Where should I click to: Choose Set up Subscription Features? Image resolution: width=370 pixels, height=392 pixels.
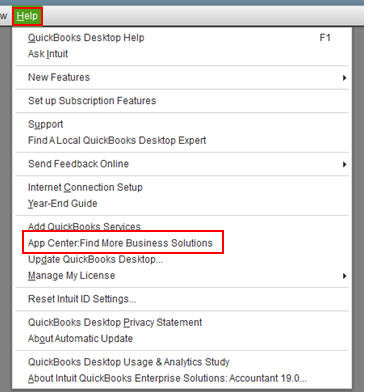[x=182, y=101]
